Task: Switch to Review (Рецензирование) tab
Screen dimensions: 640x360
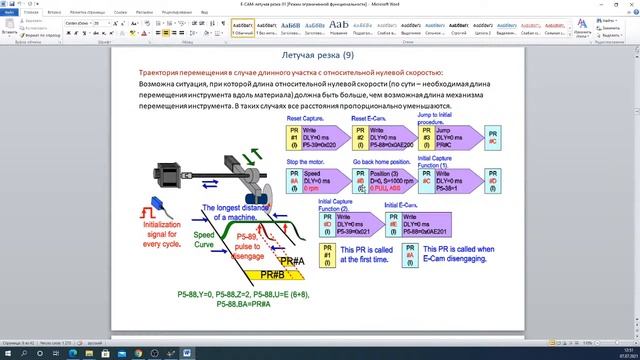Action: [177, 13]
